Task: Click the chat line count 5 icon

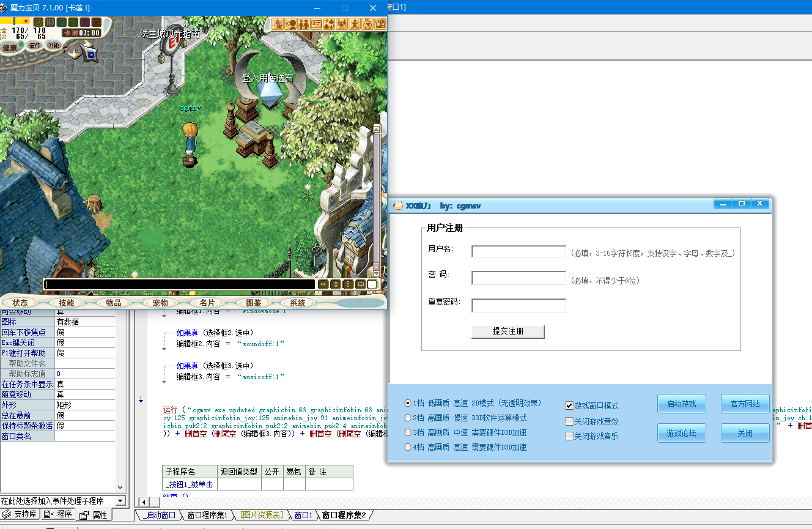Action: [348, 284]
